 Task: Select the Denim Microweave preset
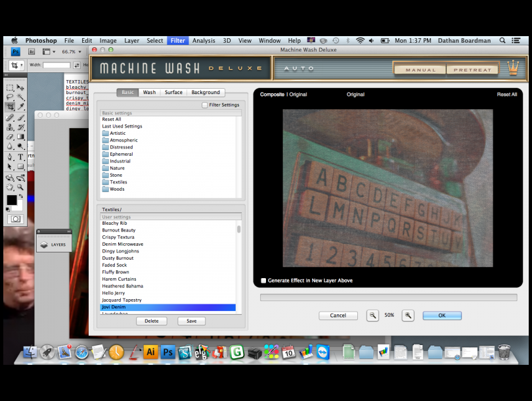coord(168,244)
